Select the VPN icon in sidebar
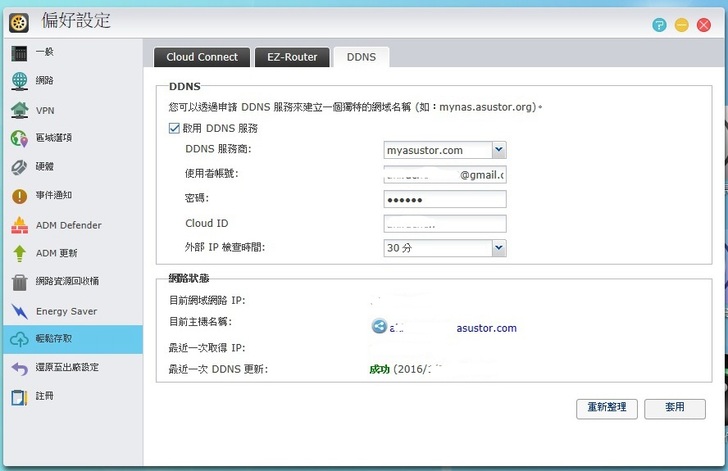This screenshot has width=728, height=471. [19, 110]
